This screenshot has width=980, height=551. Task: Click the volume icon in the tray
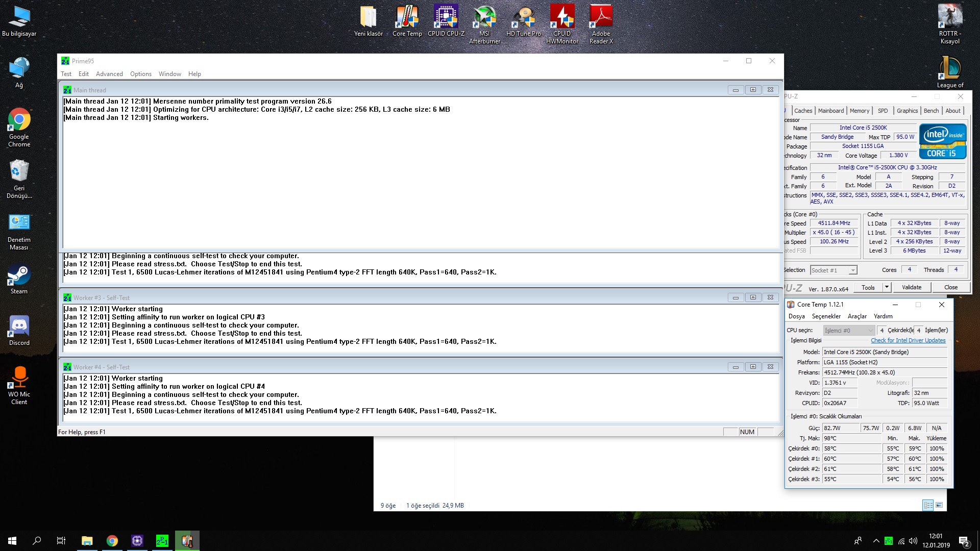[913, 541]
